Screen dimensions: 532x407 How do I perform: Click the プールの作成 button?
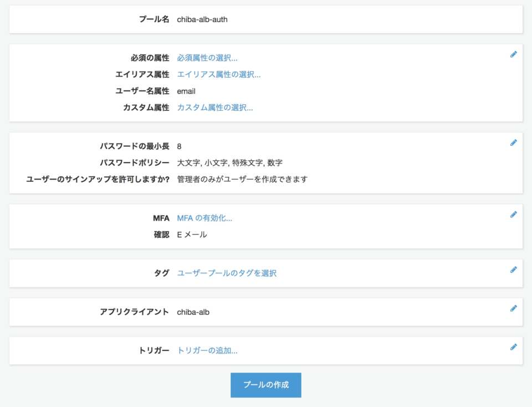click(266, 385)
